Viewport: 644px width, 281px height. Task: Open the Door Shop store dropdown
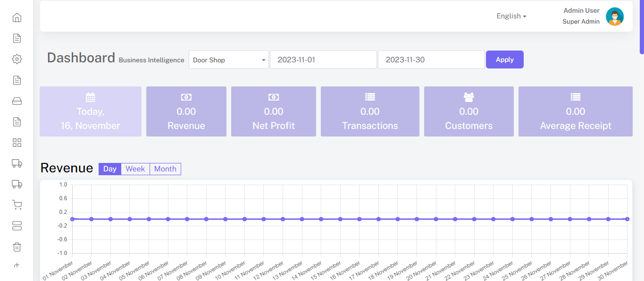[229, 60]
